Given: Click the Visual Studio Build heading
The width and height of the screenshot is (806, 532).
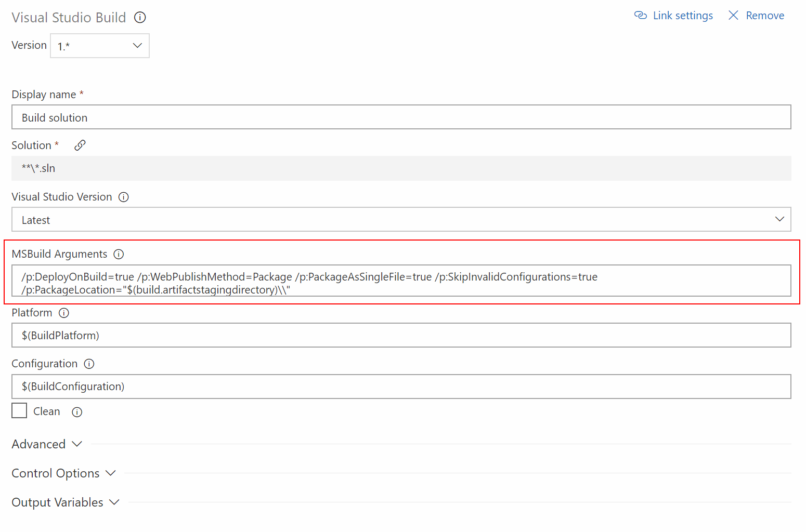Looking at the screenshot, I should tap(69, 18).
